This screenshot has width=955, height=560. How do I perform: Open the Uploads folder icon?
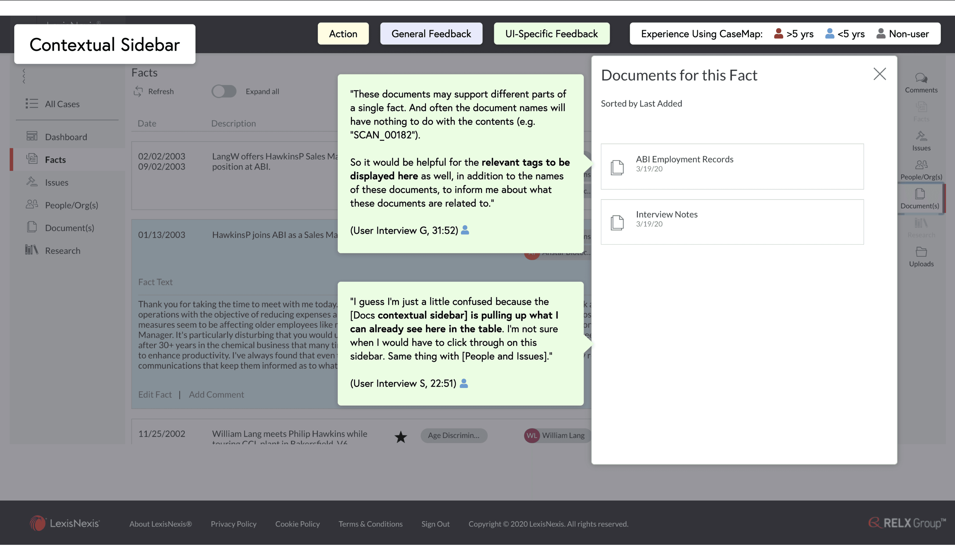(x=921, y=252)
